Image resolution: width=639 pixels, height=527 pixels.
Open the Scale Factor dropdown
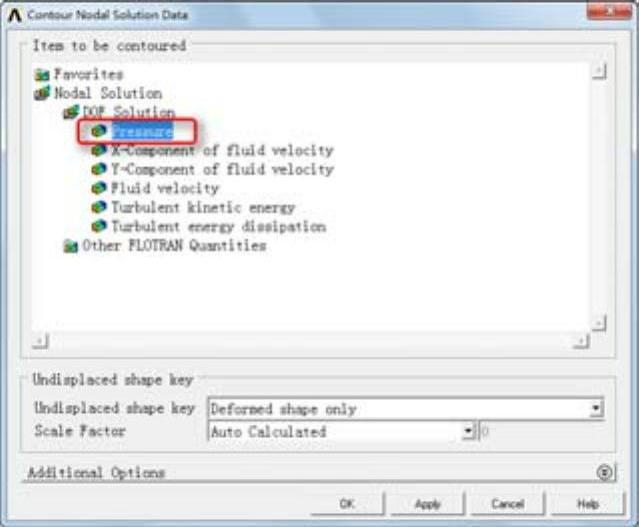(x=468, y=431)
